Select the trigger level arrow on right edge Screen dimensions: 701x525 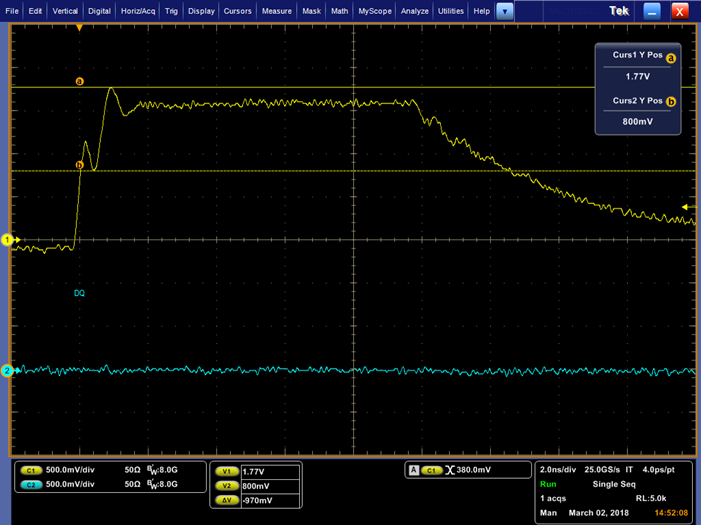(x=685, y=207)
